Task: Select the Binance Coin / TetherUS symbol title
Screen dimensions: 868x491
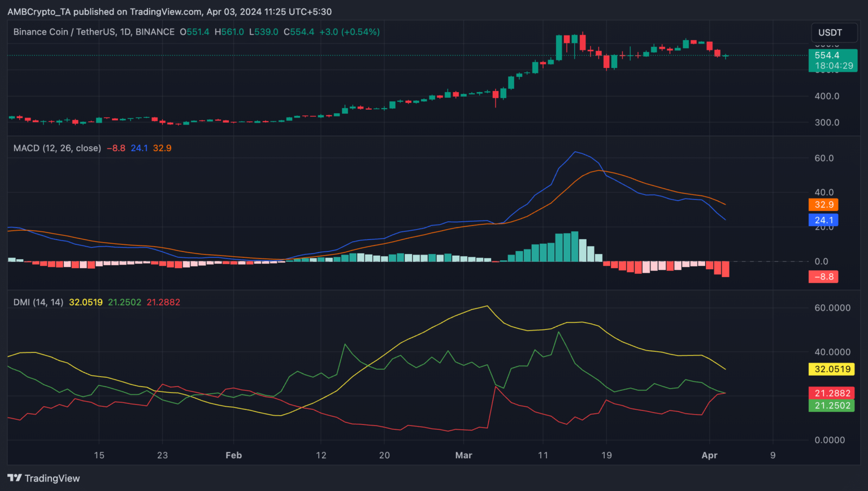Action: pos(94,32)
